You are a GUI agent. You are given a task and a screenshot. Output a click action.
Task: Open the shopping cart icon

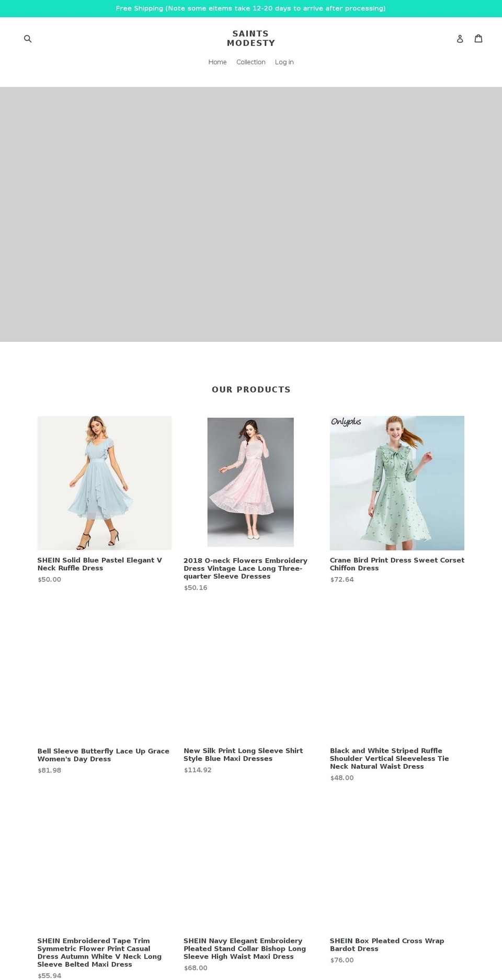[478, 38]
